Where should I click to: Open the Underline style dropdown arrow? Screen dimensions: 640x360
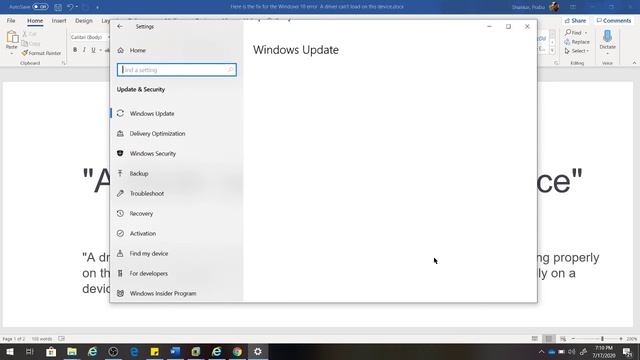tap(100, 50)
